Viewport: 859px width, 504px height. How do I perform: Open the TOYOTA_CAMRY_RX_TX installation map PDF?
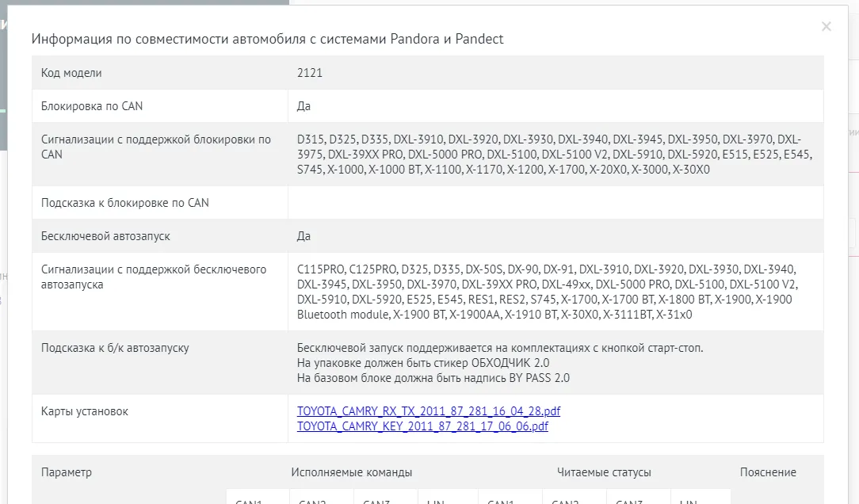428,410
